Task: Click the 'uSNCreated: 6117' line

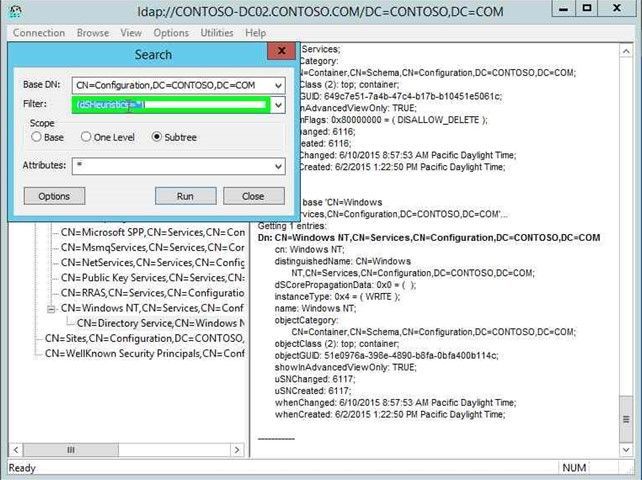Action: click(x=313, y=391)
